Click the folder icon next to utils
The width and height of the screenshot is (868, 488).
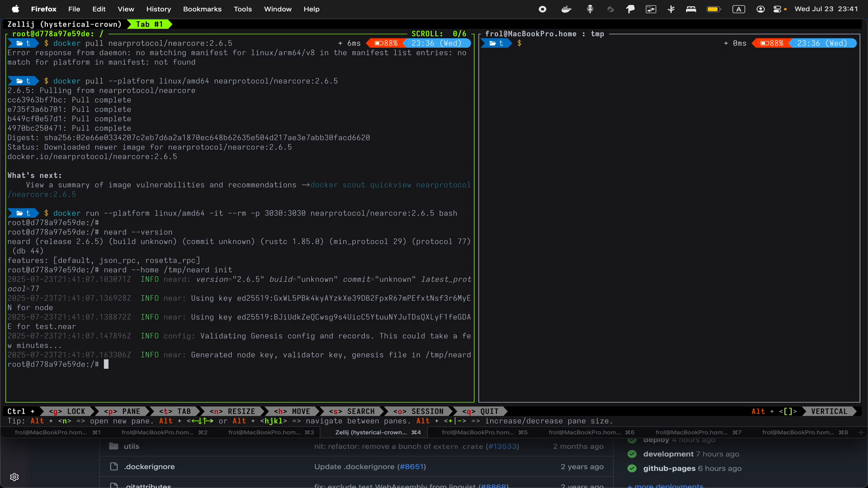pos(113,446)
